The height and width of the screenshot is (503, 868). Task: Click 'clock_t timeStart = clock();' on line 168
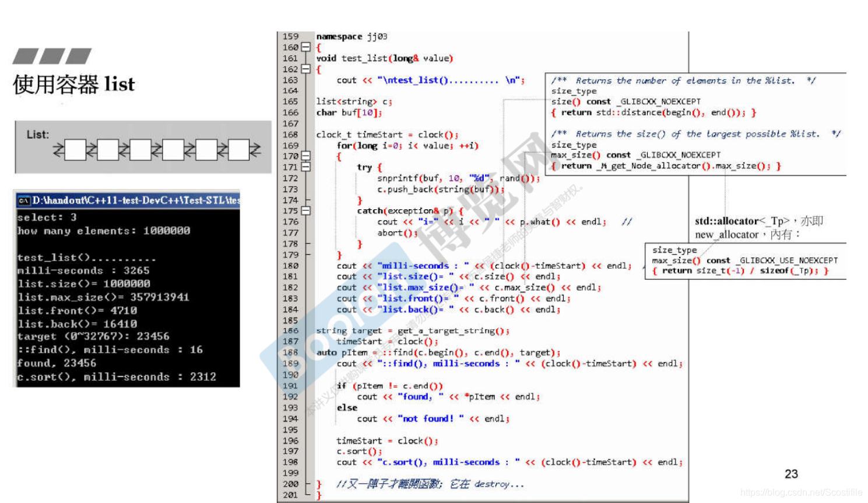click(387, 135)
